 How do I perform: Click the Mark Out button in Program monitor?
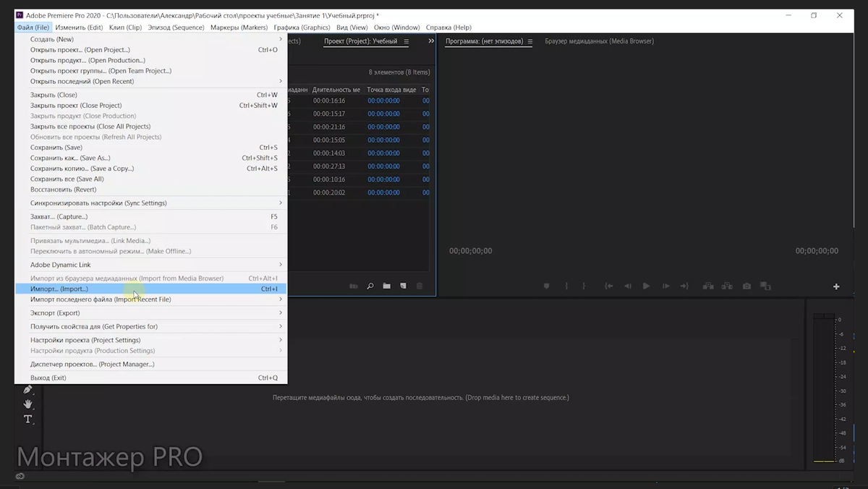(584, 286)
